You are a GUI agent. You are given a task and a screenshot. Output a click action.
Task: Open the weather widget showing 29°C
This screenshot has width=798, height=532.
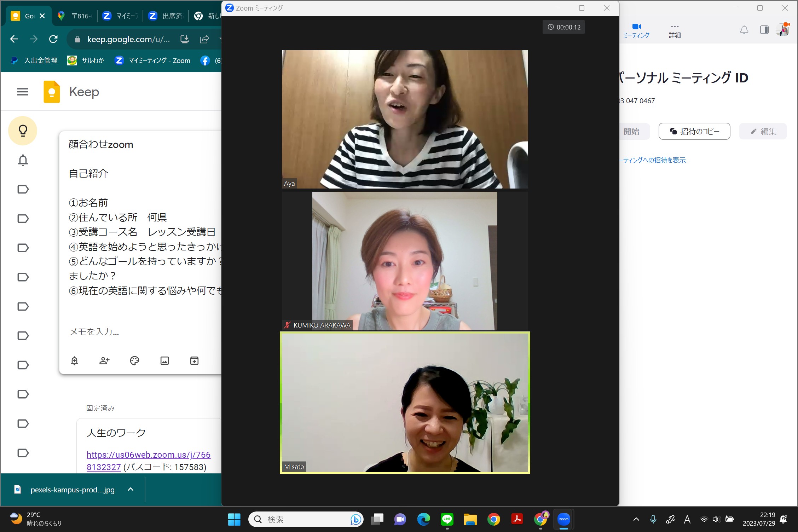35,519
